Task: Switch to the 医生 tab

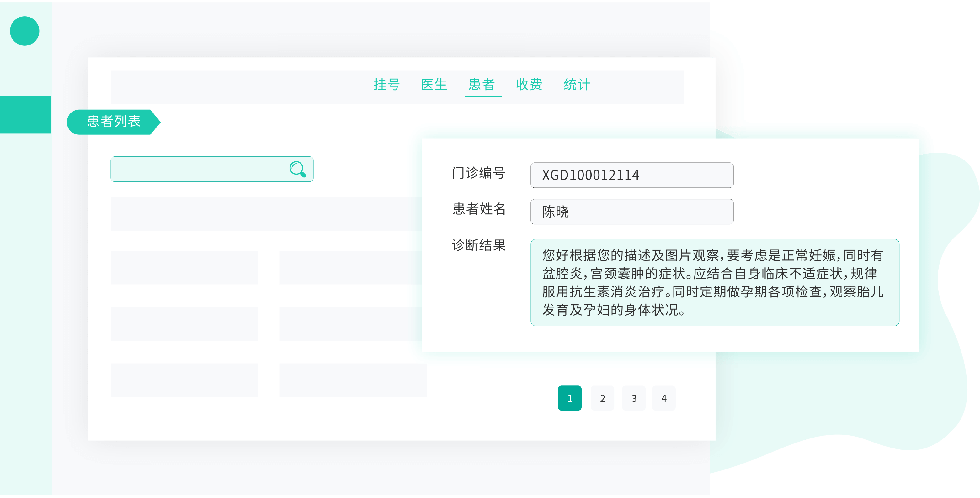Action: (434, 84)
